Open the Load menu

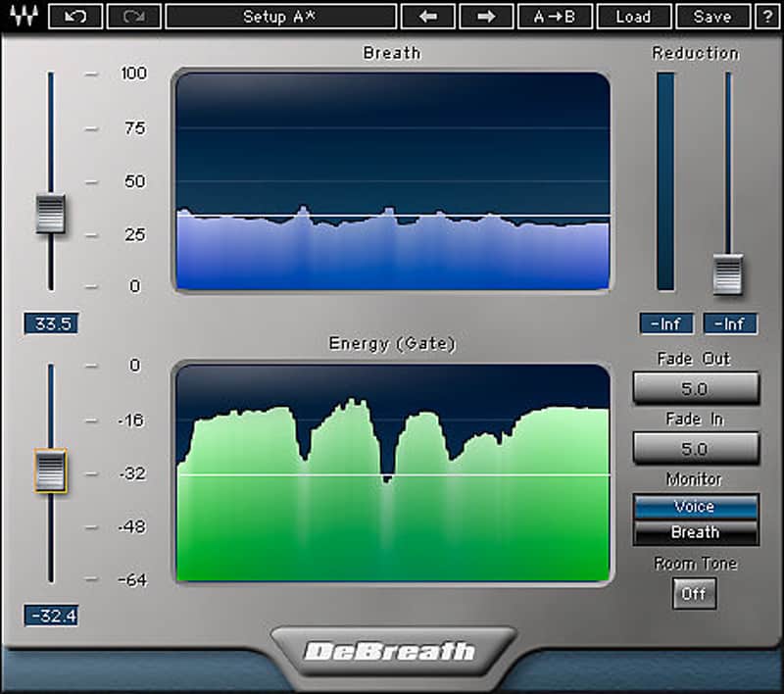coord(633,17)
